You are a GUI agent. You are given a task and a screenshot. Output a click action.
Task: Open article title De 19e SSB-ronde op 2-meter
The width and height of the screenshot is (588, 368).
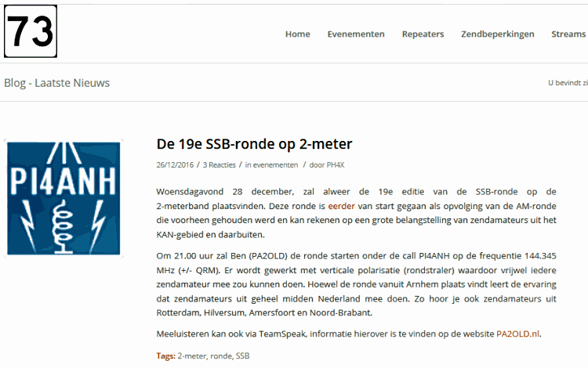pyautogui.click(x=254, y=144)
